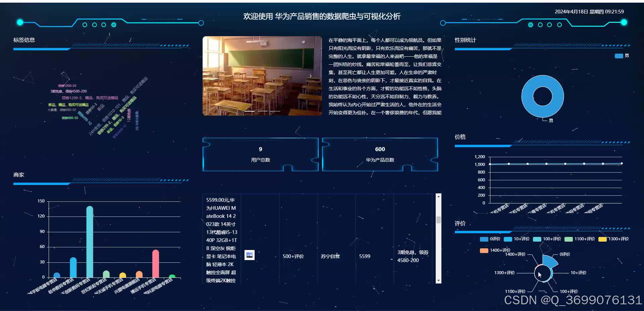This screenshot has height=311, width=644.
Task: Click the 10+评价 label on the rose chart
Action: point(578,273)
